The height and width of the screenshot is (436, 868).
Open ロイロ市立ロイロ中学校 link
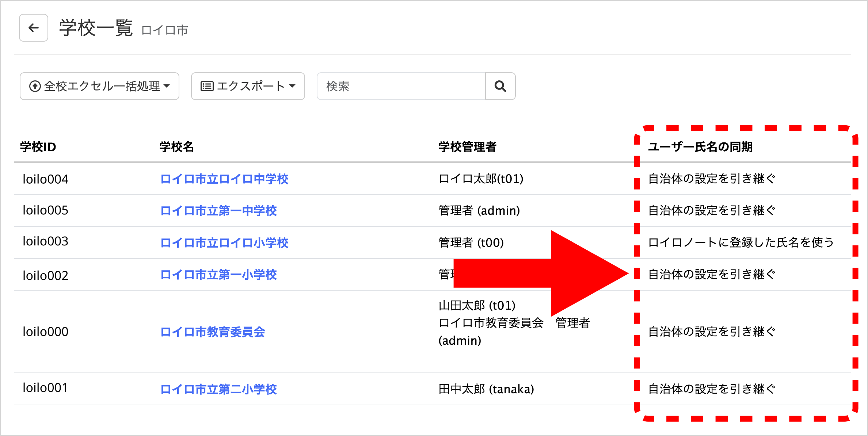click(x=224, y=179)
